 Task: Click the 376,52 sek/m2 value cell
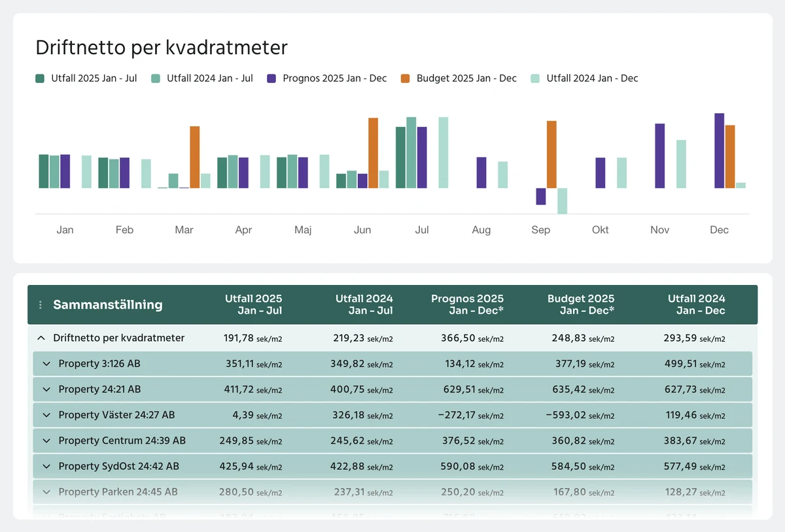click(473, 441)
